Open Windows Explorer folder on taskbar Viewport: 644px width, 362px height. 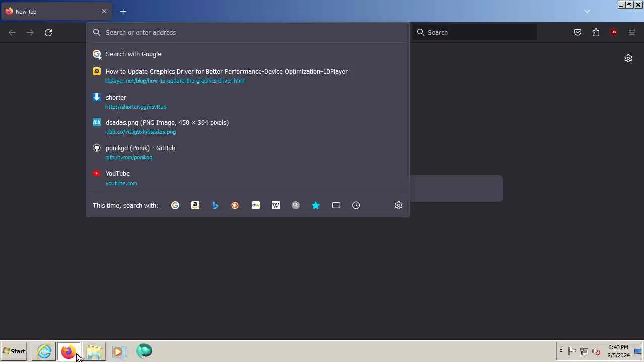pos(94,351)
